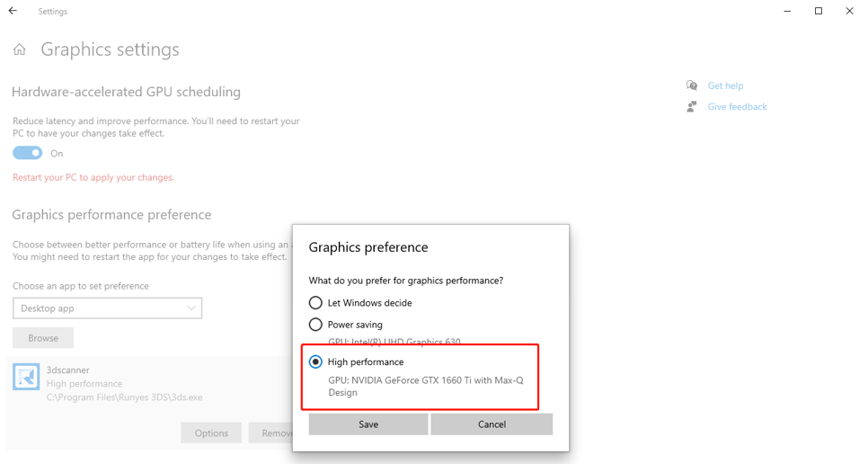868x464 pixels.
Task: Select High performance radio button
Action: [315, 362]
